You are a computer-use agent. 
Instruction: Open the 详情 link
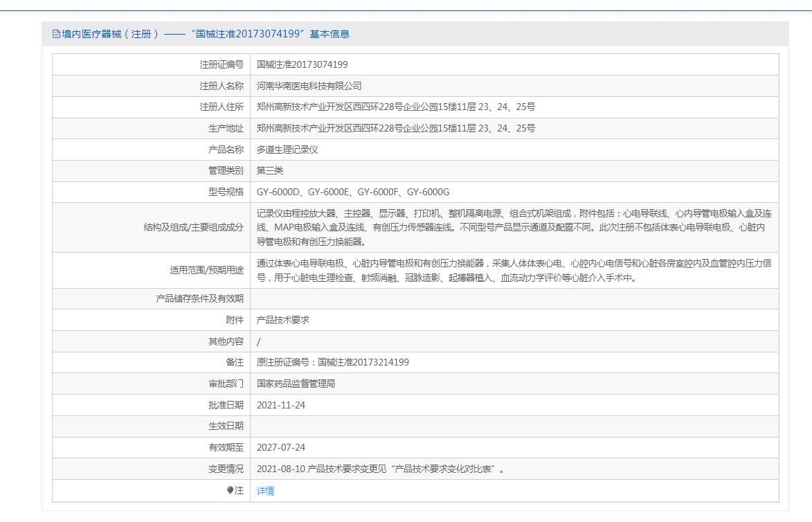265,491
